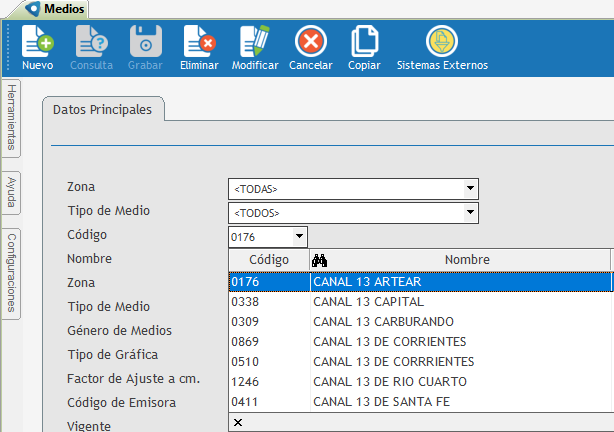Click the Copiar documents icon
The image size is (614, 432).
(x=364, y=42)
